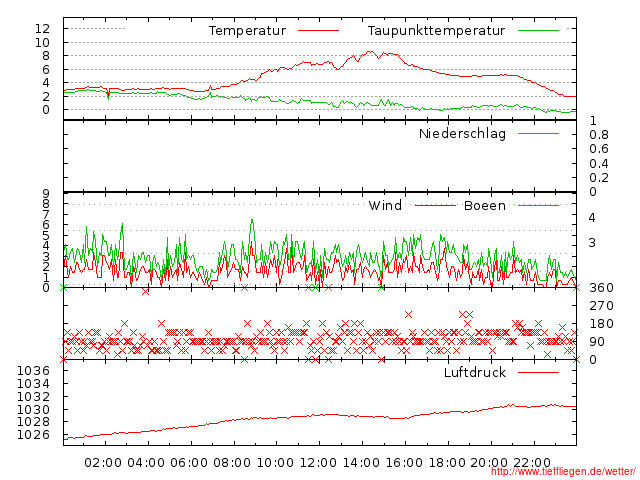Click the 12:00 time axis label
Viewport: 640px width, 480px height.
point(318,463)
